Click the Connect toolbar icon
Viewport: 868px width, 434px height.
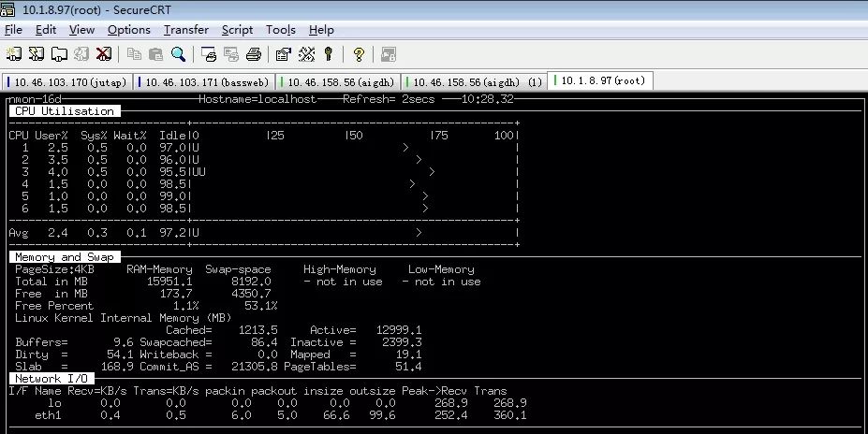[x=13, y=53]
